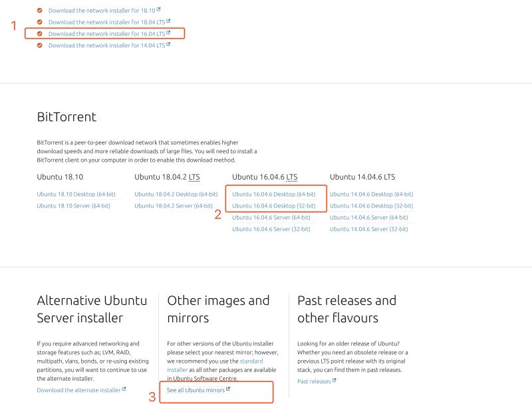Click external-link icon after 14.04 LTS network installer
The image size is (532, 420).
pyautogui.click(x=168, y=45)
